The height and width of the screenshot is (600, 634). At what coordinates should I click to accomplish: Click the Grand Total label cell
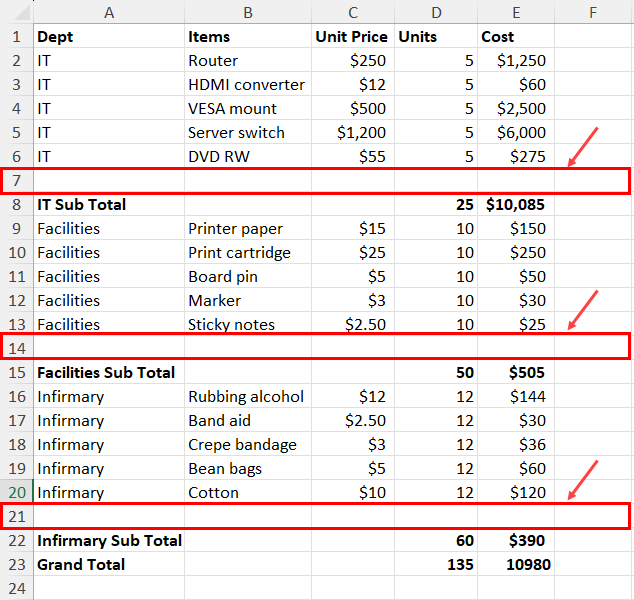coord(109,564)
